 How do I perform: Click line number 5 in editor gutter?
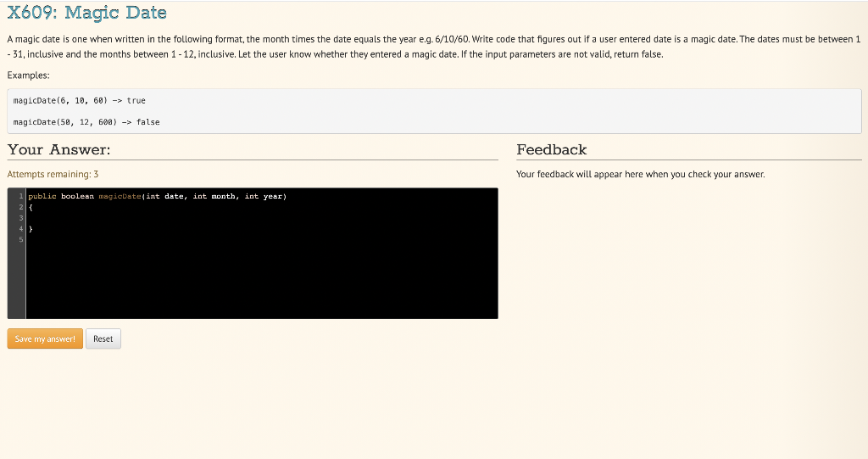pos(21,239)
